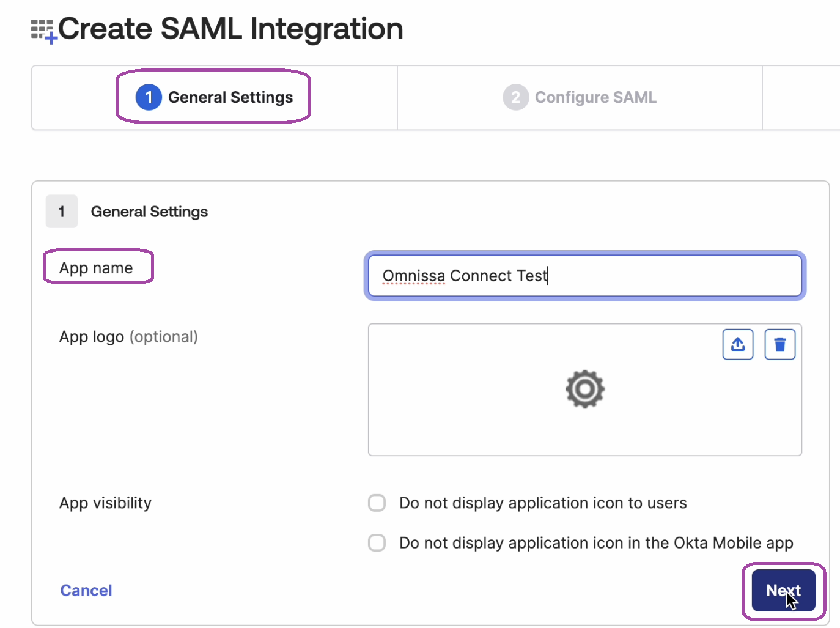The width and height of the screenshot is (840, 628).
Task: Click the 'App logo (optional)' label
Action: coord(128,337)
